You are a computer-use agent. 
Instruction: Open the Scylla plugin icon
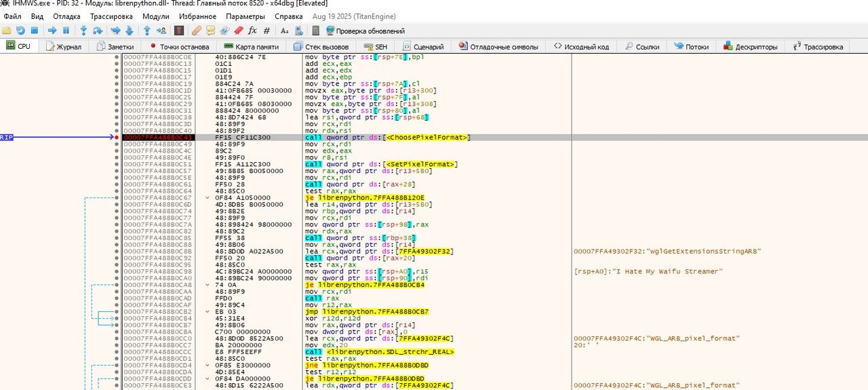(x=179, y=31)
